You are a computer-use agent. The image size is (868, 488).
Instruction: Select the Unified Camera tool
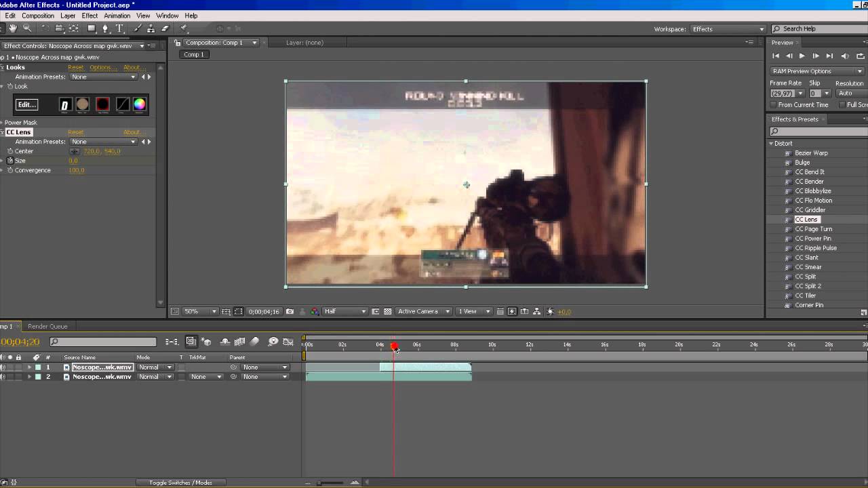[x=59, y=28]
